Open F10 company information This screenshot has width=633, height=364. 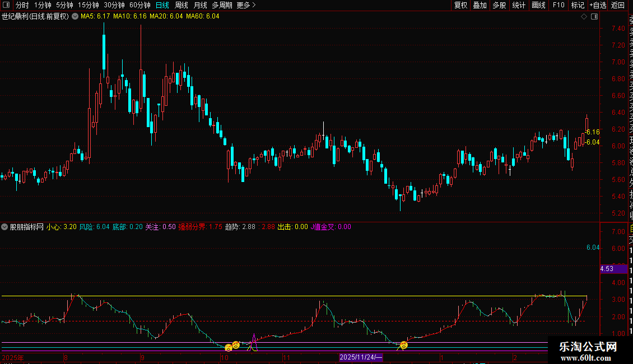coord(558,6)
